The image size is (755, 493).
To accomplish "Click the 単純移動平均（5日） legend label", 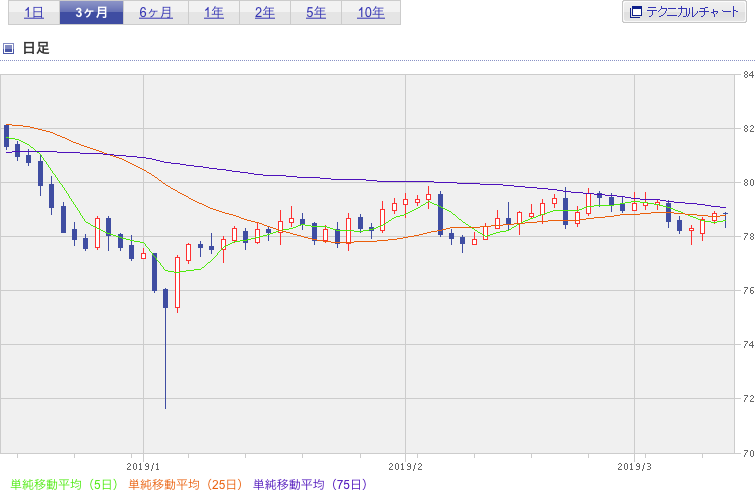I will coord(64,484).
